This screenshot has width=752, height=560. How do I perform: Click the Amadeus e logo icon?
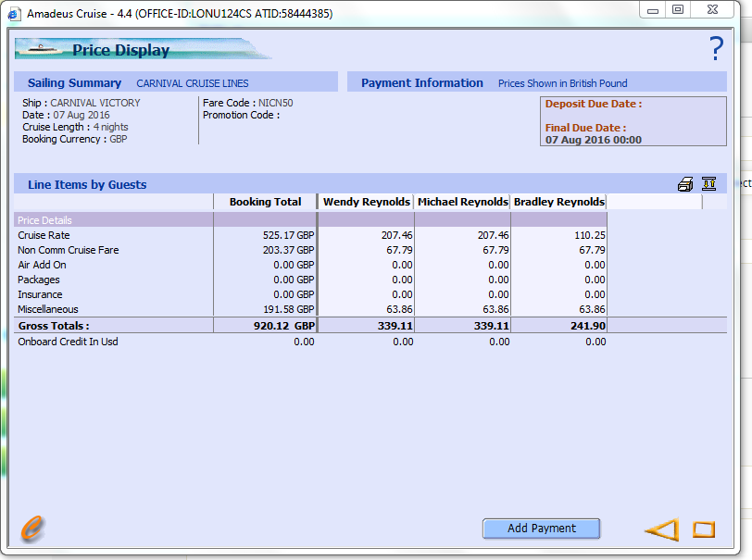click(32, 529)
